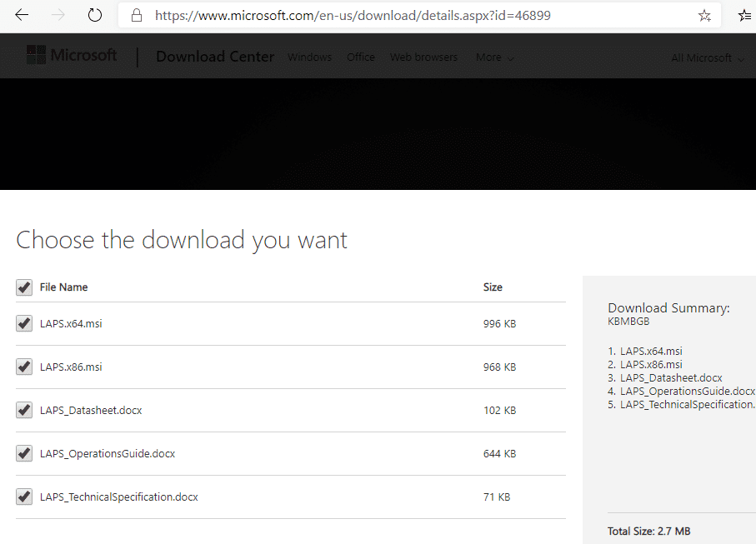Viewport: 756px width, 544px height.
Task: Click the Microsoft logo
Action: point(72,55)
